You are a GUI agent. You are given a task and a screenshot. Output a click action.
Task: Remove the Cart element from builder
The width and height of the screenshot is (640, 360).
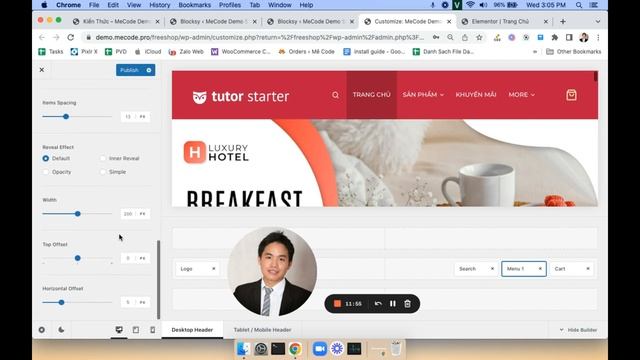coord(588,269)
